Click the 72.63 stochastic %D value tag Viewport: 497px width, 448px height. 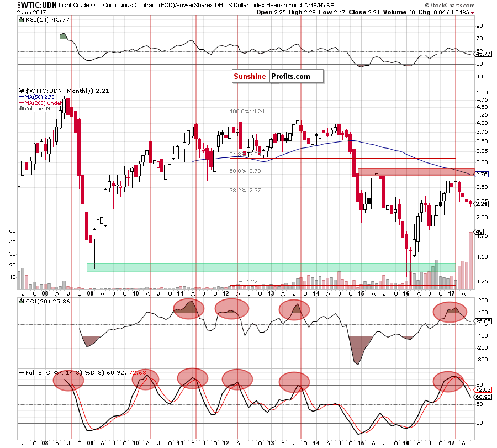(483, 389)
